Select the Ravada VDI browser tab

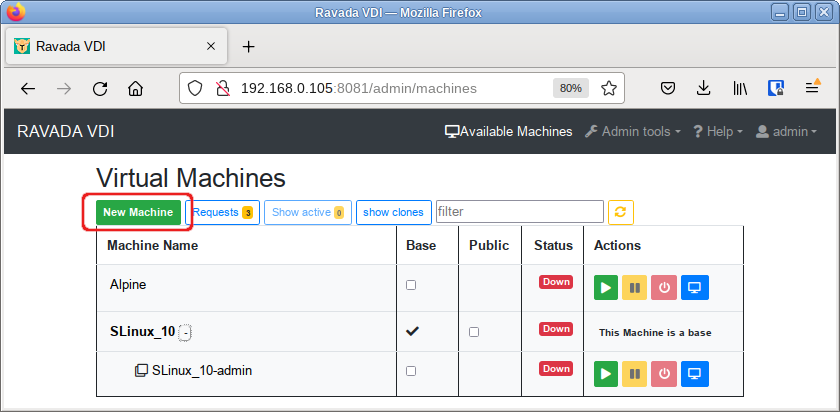(116, 47)
